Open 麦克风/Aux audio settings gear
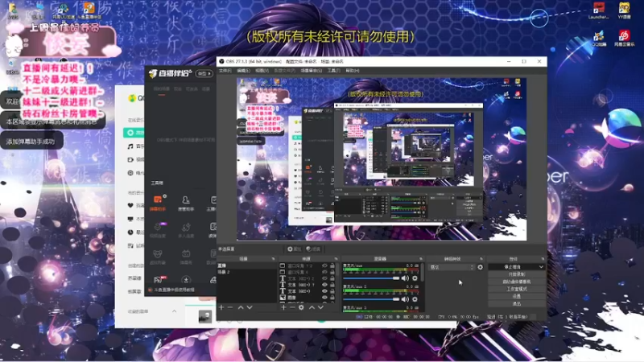644x362 pixels. (415, 278)
